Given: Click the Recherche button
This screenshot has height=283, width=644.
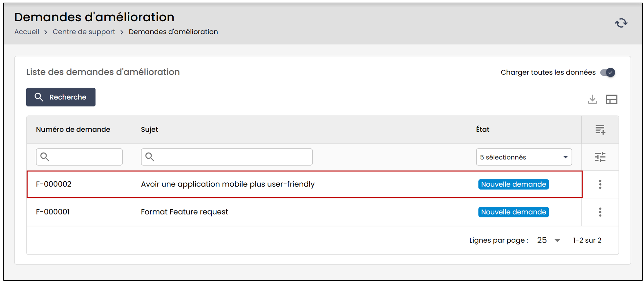Looking at the screenshot, I should [x=61, y=97].
